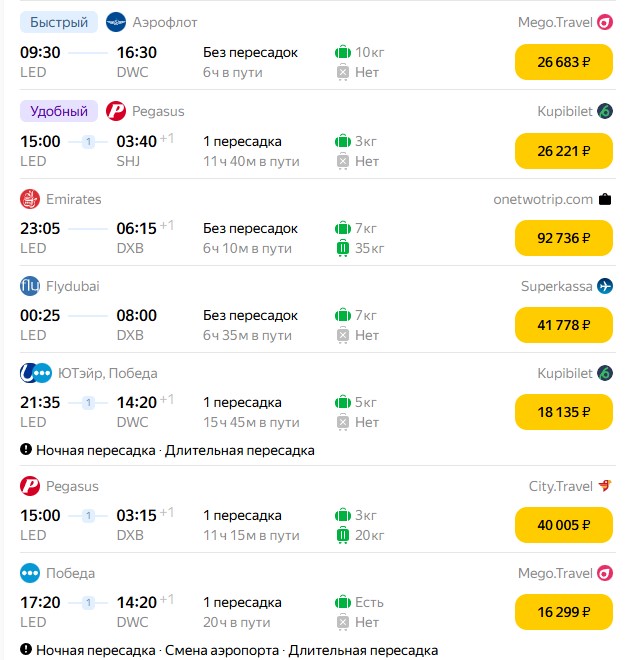The height and width of the screenshot is (660, 625).
Task: Click the 35кг checked baggage icon
Action: [343, 248]
